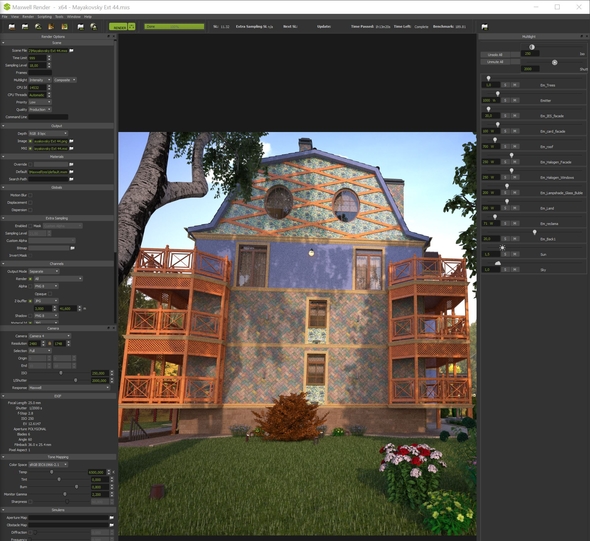The width and height of the screenshot is (590, 541).
Task: Click the toolbar icon at far right of stats bar
Action: tap(485, 27)
